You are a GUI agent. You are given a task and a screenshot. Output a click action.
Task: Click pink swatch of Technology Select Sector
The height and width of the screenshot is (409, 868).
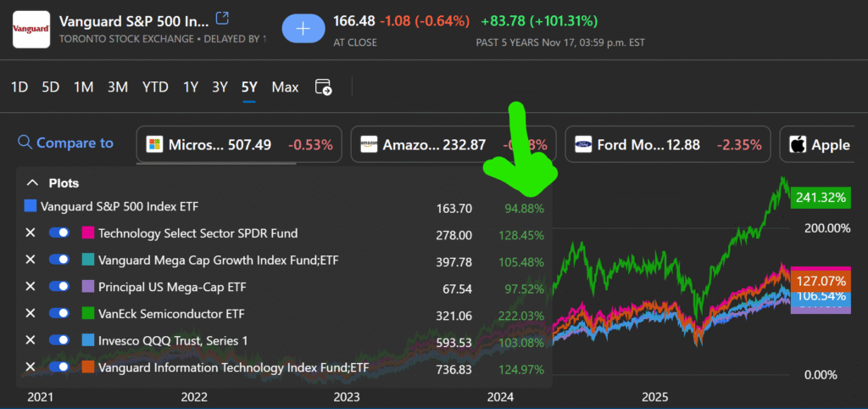87,233
